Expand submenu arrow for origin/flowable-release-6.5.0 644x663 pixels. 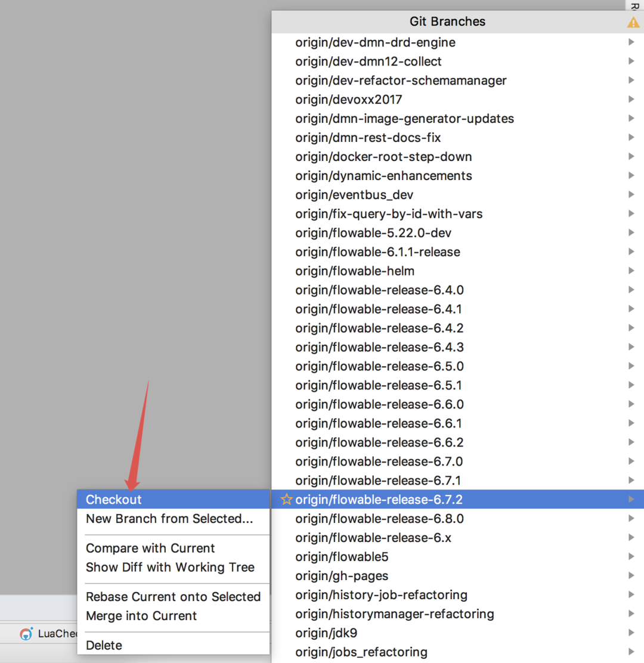coord(631,365)
